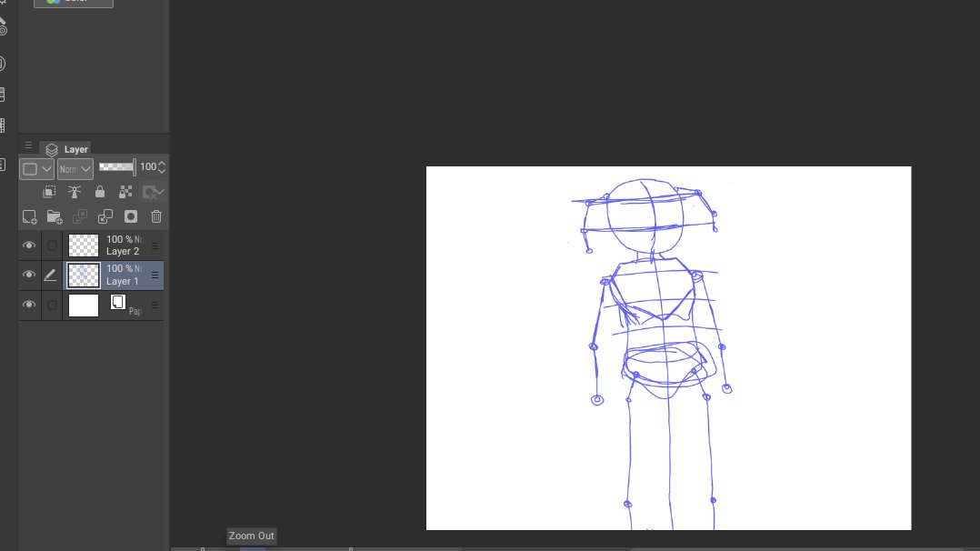Adjust the layer opacity slider
Image resolution: width=980 pixels, height=551 pixels.
[117, 167]
